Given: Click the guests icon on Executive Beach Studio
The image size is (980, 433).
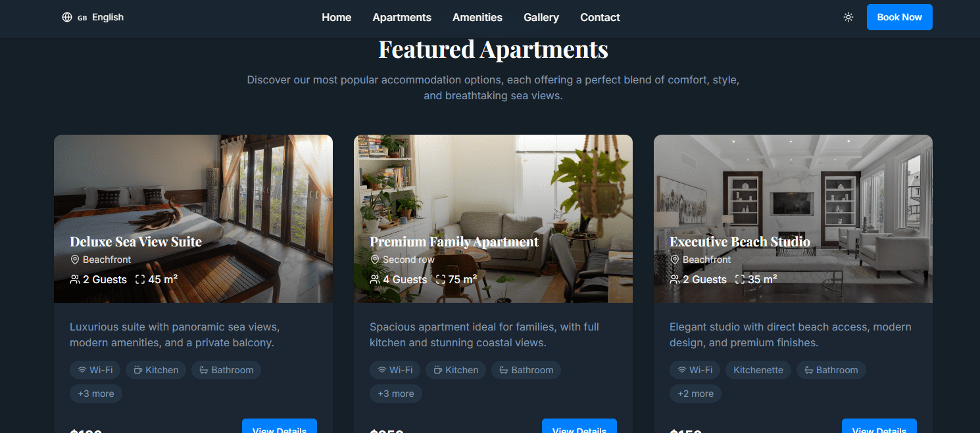Looking at the screenshot, I should (x=675, y=279).
